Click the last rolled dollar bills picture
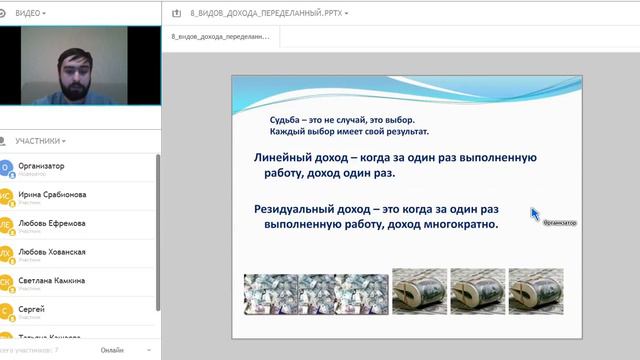Viewport: 640px width, 360px height. click(x=536, y=291)
